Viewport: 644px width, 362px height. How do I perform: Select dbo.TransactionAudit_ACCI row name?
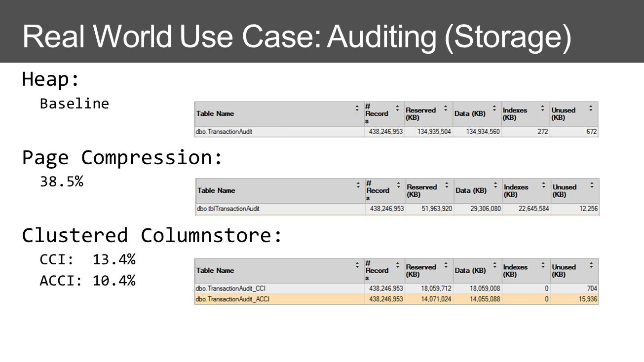233,299
